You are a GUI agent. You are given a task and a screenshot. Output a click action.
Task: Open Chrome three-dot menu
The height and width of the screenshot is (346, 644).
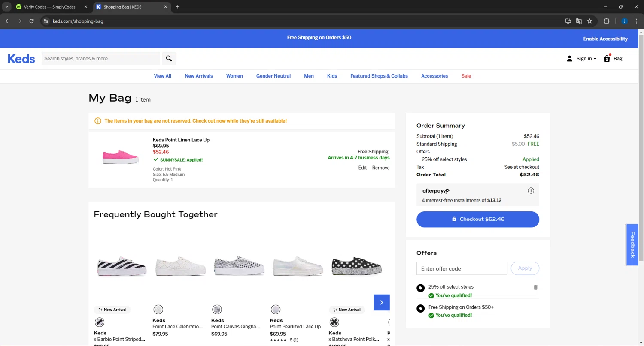point(637,21)
